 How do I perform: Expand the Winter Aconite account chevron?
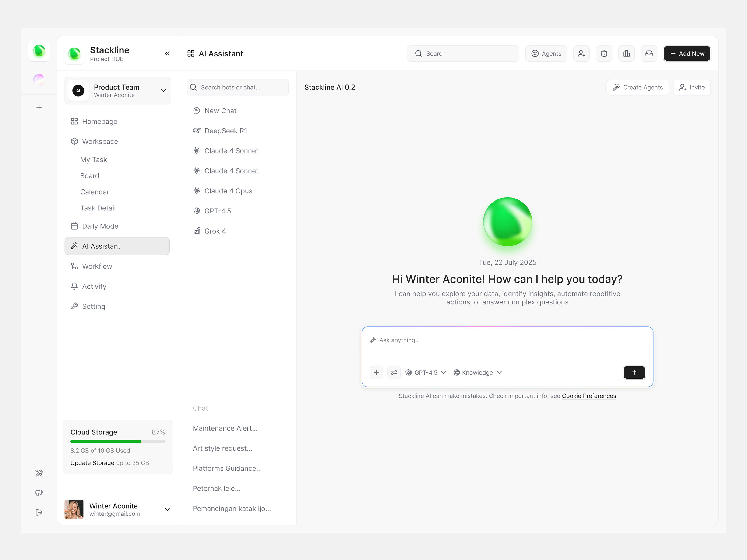(167, 509)
